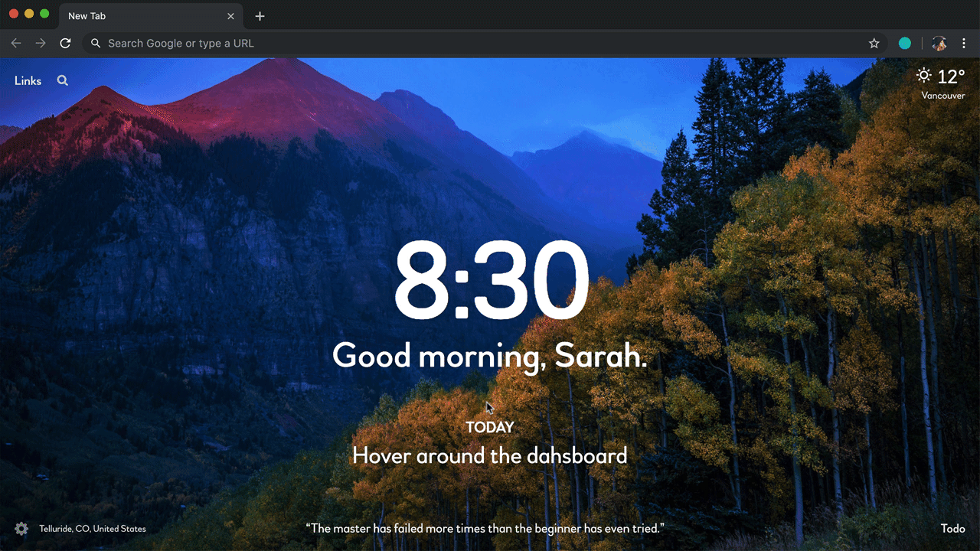This screenshot has width=980, height=551.
Task: Open the Chrome three-dot menu
Action: point(964,44)
